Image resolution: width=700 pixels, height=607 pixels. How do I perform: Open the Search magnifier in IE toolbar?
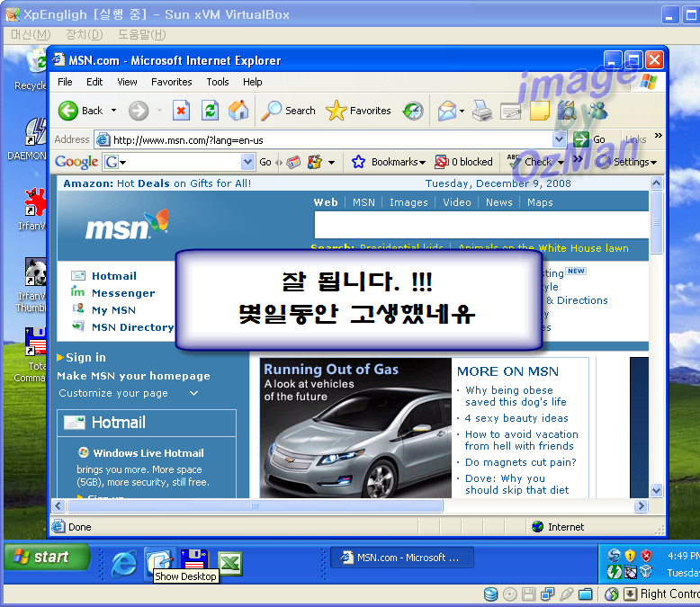[x=289, y=111]
